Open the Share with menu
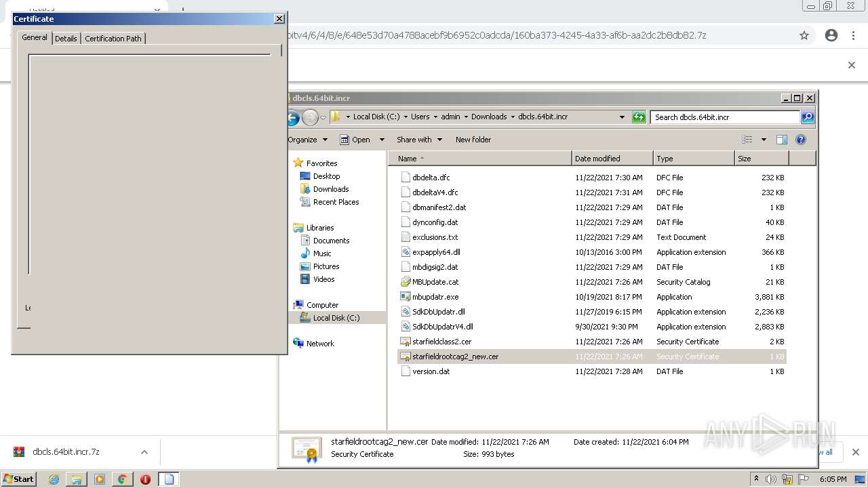The image size is (868, 488). pos(419,140)
